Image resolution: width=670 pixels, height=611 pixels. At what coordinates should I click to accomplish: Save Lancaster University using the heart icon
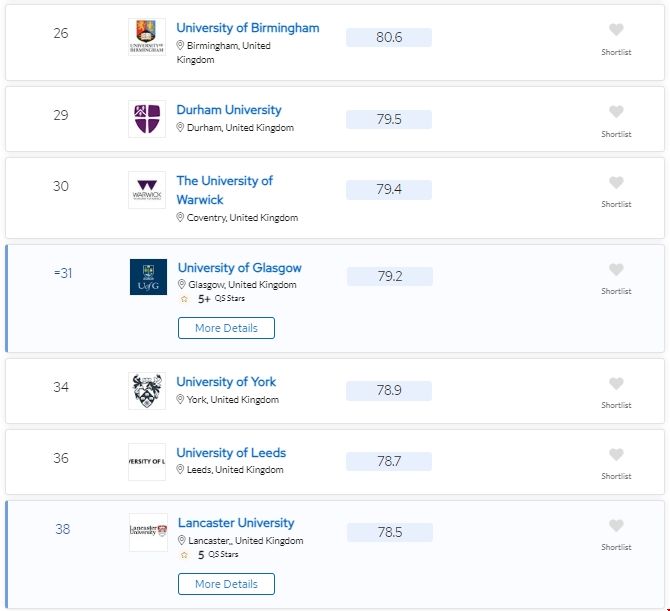616,526
